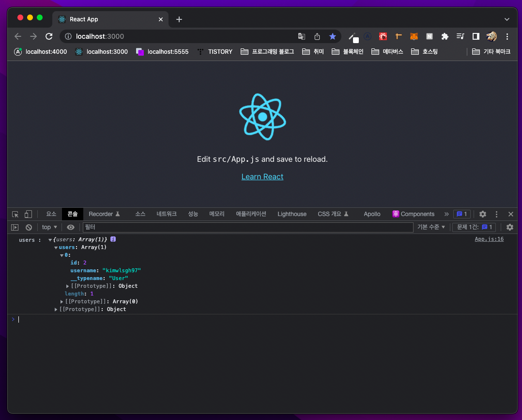This screenshot has width=522, height=420.
Task: Open the Chrome three-dot menu
Action: pos(507,36)
